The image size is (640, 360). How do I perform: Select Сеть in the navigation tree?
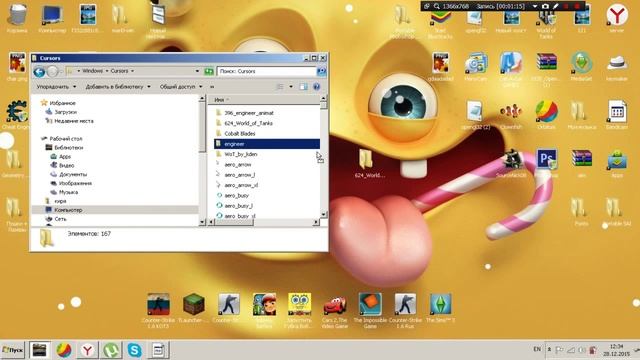click(60, 219)
